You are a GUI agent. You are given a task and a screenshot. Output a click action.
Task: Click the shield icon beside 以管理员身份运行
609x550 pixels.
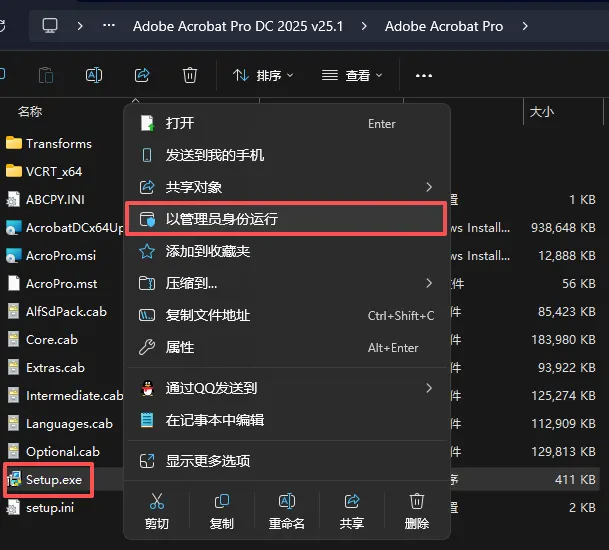147,219
